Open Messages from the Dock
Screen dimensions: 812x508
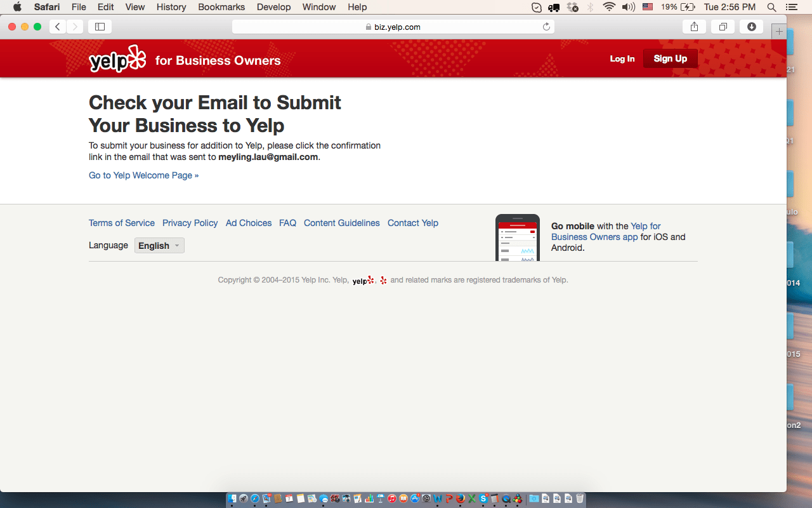324,498
